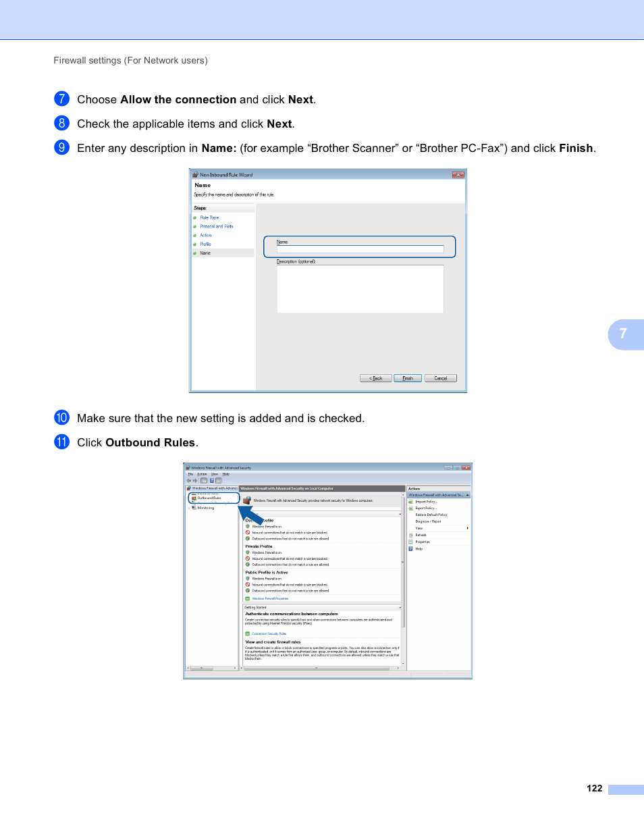
Task: Click the Description (optional) text box
Action: point(360,289)
